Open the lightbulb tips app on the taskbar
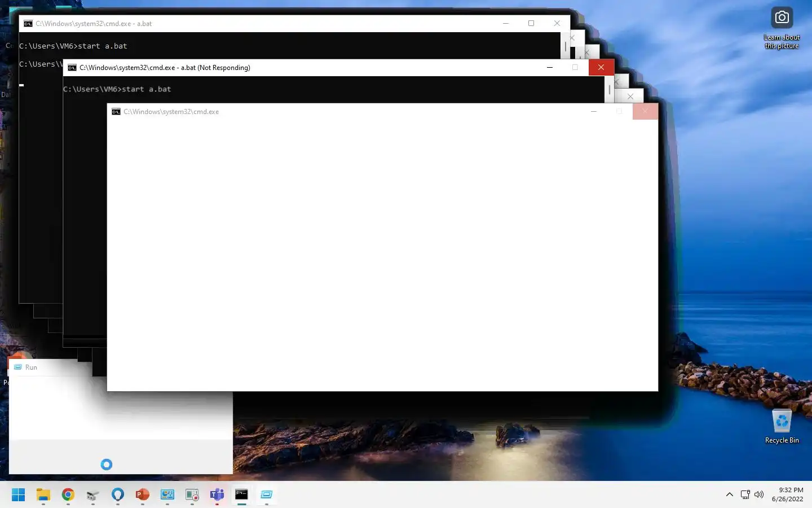Viewport: 812px width, 508px height. pos(118,495)
